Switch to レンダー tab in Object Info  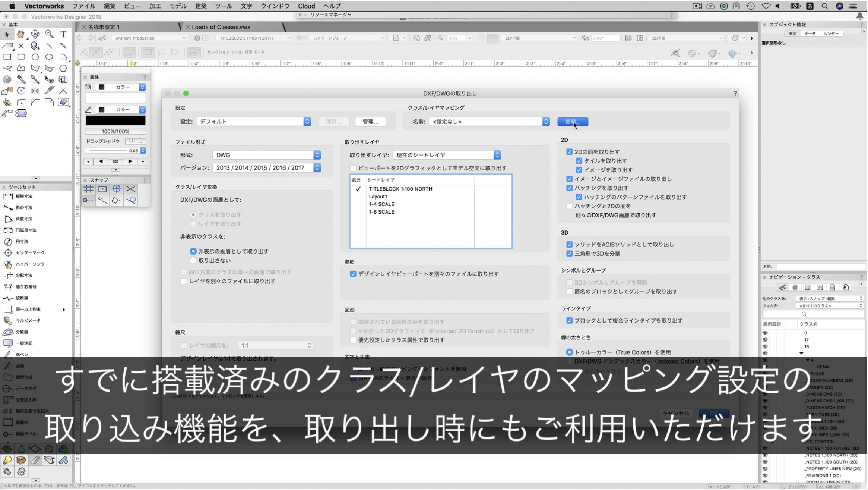[x=832, y=34]
